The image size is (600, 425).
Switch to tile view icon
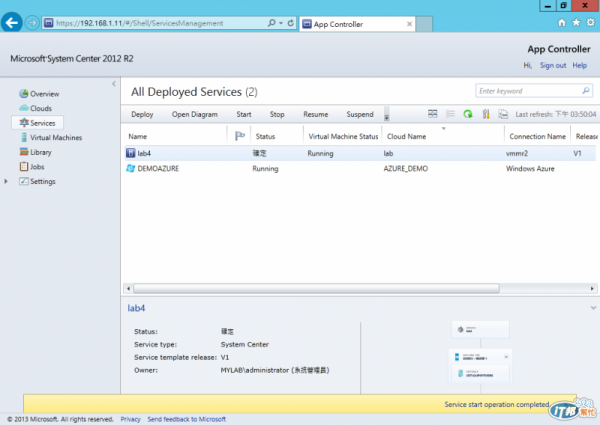[432, 114]
